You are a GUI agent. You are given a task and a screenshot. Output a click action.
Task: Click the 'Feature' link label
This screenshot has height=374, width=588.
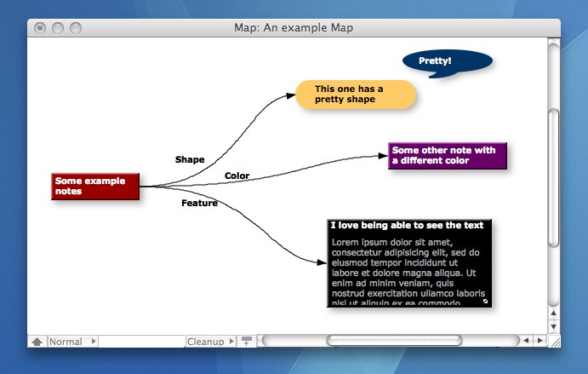coord(199,204)
